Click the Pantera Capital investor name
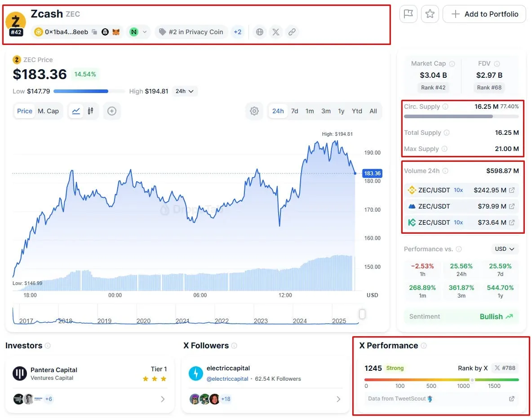The image size is (532, 418). point(53,370)
